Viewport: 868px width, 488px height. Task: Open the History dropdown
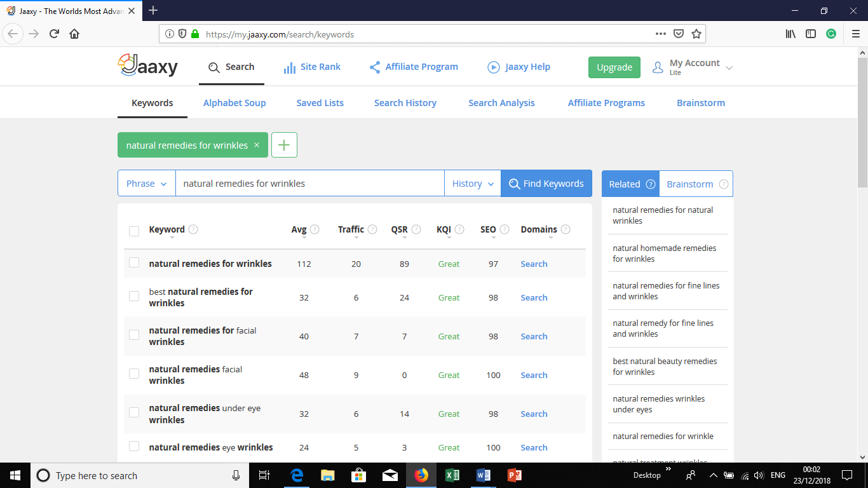pyautogui.click(x=473, y=184)
